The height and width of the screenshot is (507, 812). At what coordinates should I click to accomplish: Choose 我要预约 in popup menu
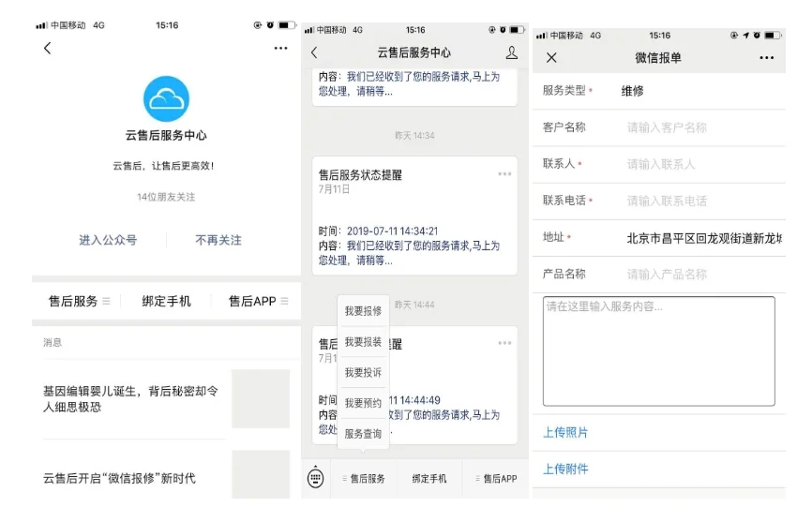pos(363,403)
